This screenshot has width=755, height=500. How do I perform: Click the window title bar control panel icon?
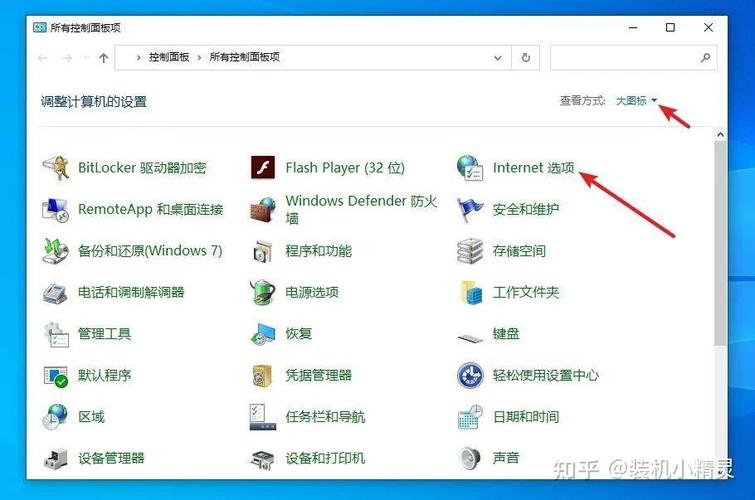pos(39,27)
